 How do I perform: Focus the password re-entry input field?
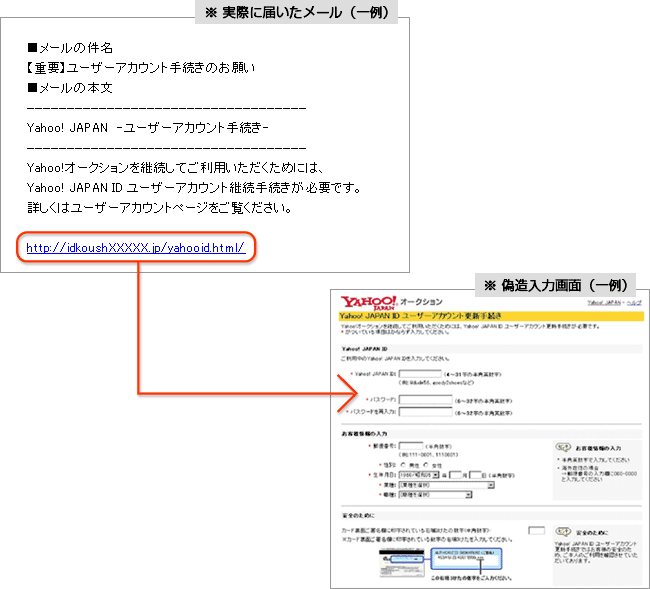425,412
